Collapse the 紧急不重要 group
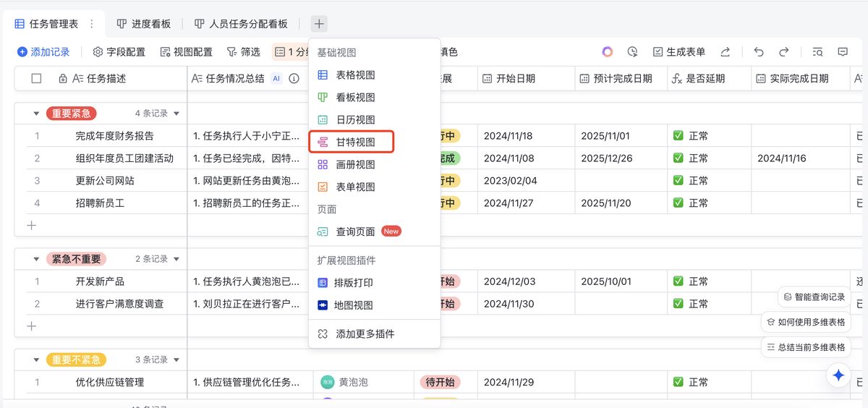868x408 pixels. [36, 259]
